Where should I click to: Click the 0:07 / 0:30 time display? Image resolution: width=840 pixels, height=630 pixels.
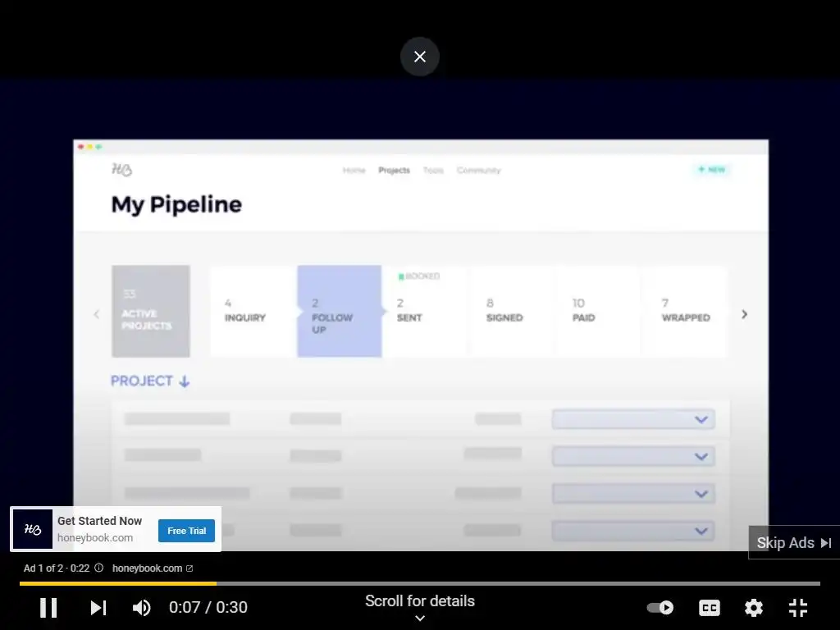point(208,608)
